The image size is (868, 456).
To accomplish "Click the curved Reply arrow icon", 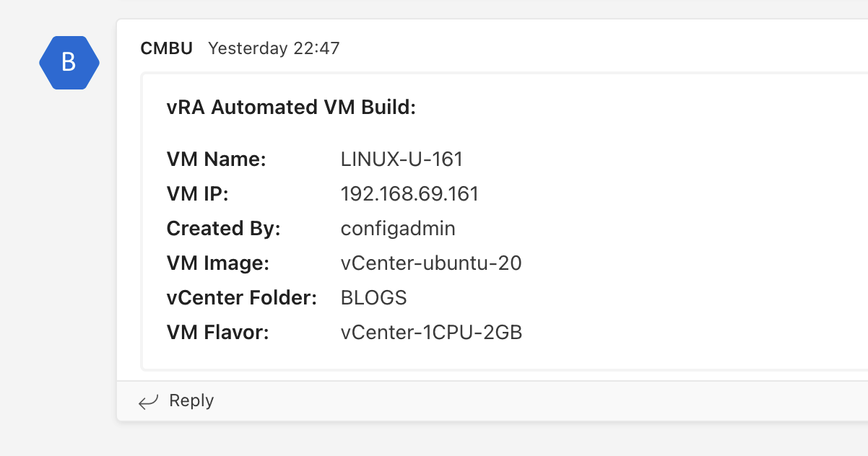I will click(149, 402).
